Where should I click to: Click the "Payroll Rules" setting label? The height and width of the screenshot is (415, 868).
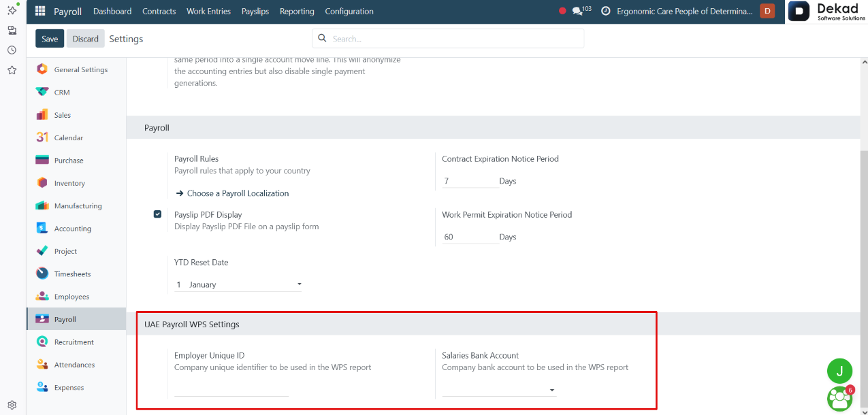[x=196, y=159]
